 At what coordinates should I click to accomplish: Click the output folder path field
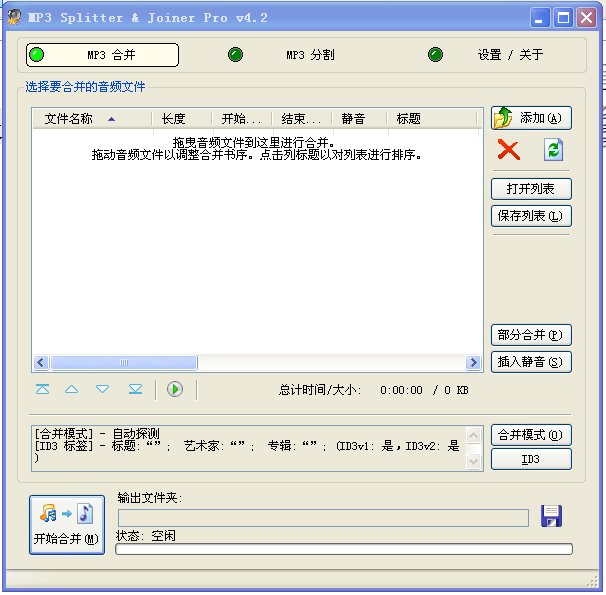point(323,518)
